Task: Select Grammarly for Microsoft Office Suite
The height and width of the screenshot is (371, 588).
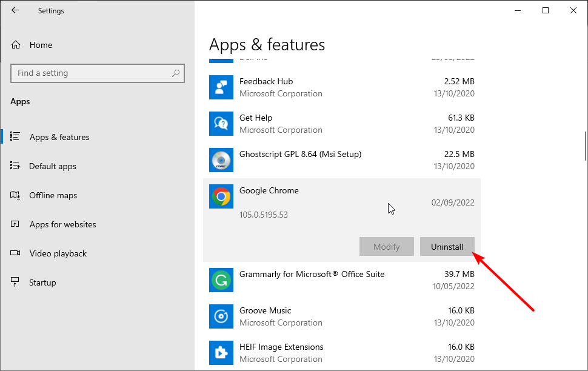Action: [x=342, y=280]
